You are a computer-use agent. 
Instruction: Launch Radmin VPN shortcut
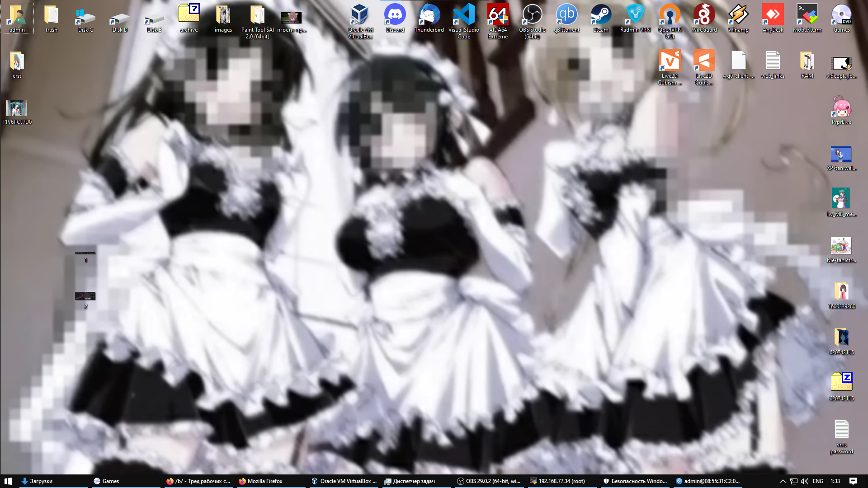click(x=636, y=18)
